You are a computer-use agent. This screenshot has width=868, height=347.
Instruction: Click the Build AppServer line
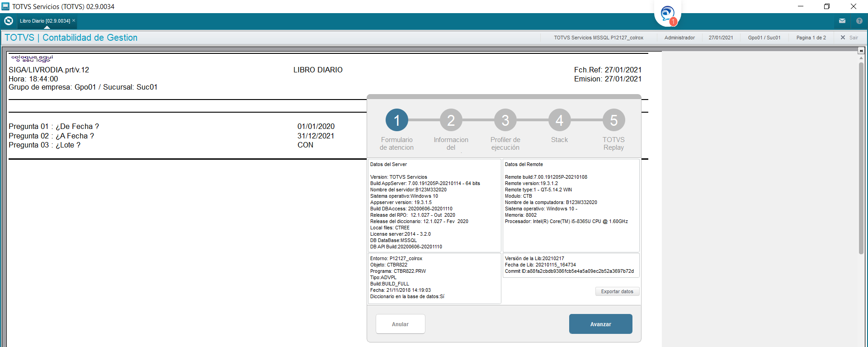point(425,183)
